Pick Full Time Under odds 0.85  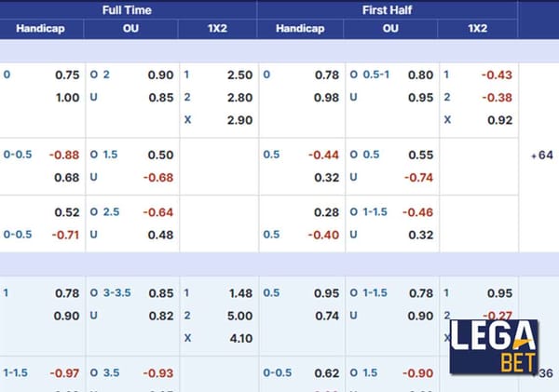tap(161, 97)
